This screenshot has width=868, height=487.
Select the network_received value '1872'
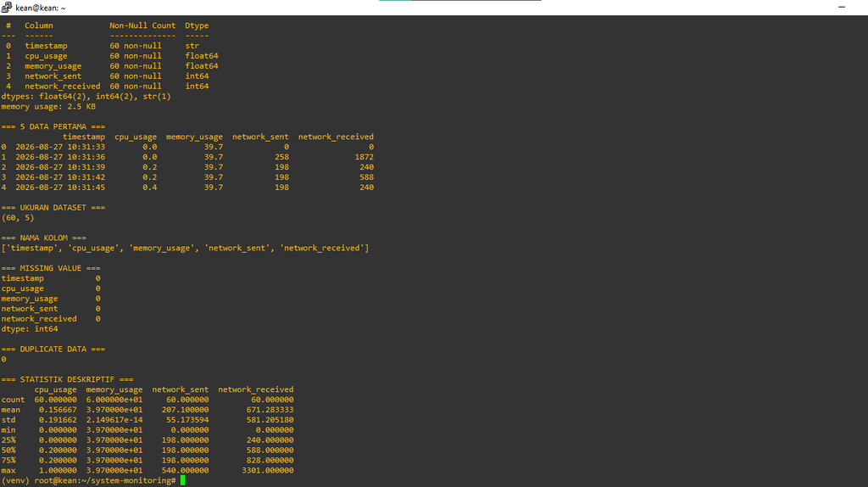[x=364, y=157]
